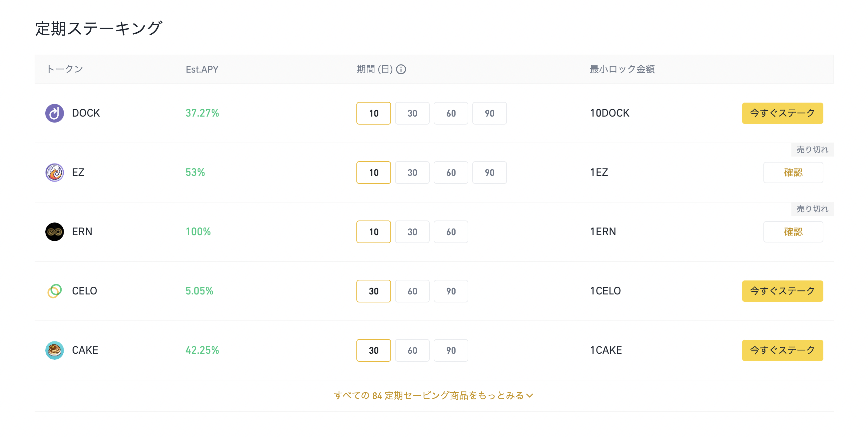Select 30-day duration for ERN

pyautogui.click(x=412, y=232)
